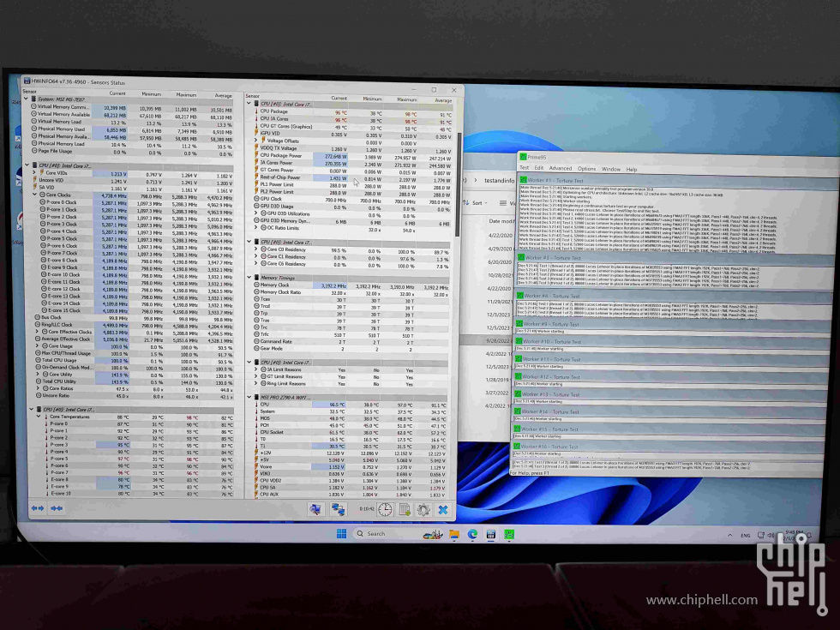Open the Prime95 Window menu
Image resolution: width=840 pixels, height=630 pixels.
(610, 170)
